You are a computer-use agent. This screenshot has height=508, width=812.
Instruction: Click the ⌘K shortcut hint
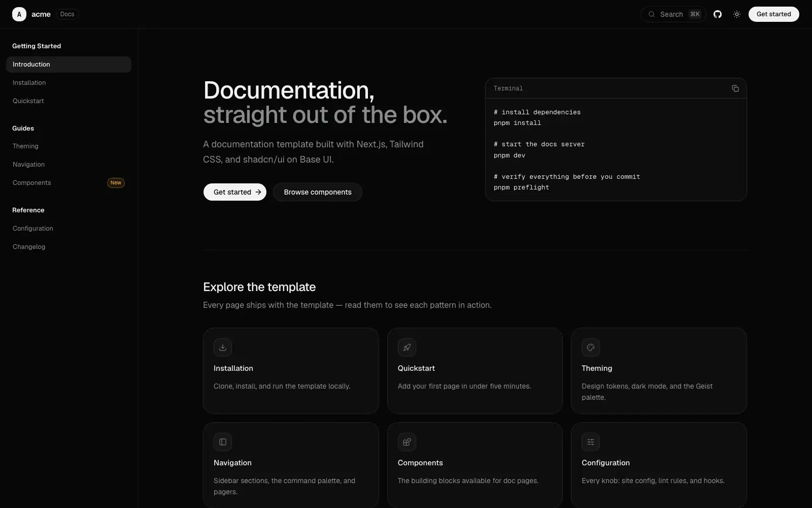[x=695, y=14]
